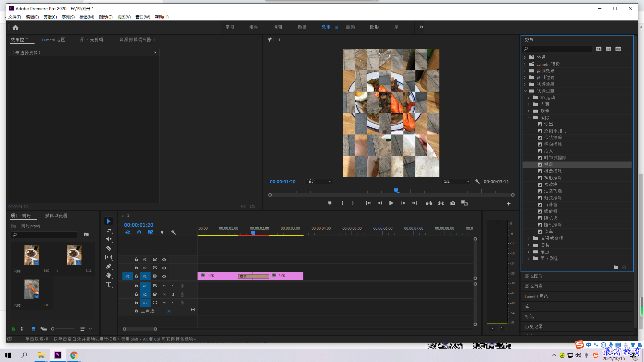Image resolution: width=644 pixels, height=362 pixels.
Task: Mute audio track A1
Action: [x=164, y=286]
